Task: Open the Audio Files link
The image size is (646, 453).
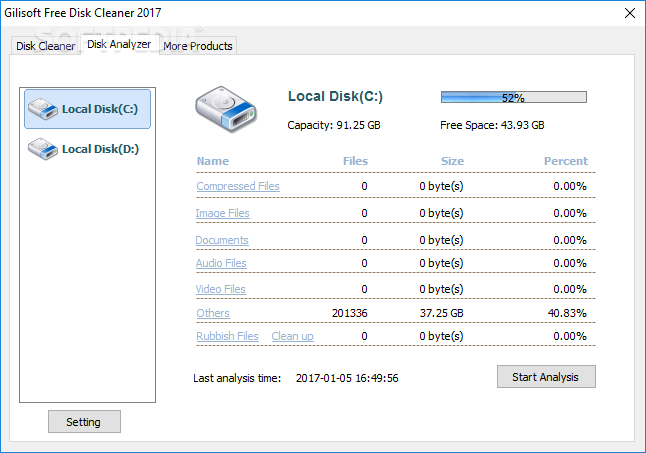Action: [221, 263]
